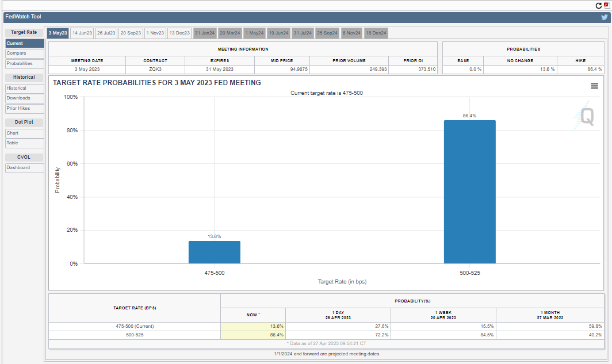The image size is (612, 364).
Task: Switch to the 26 Jul23 meeting tab
Action: [106, 33]
